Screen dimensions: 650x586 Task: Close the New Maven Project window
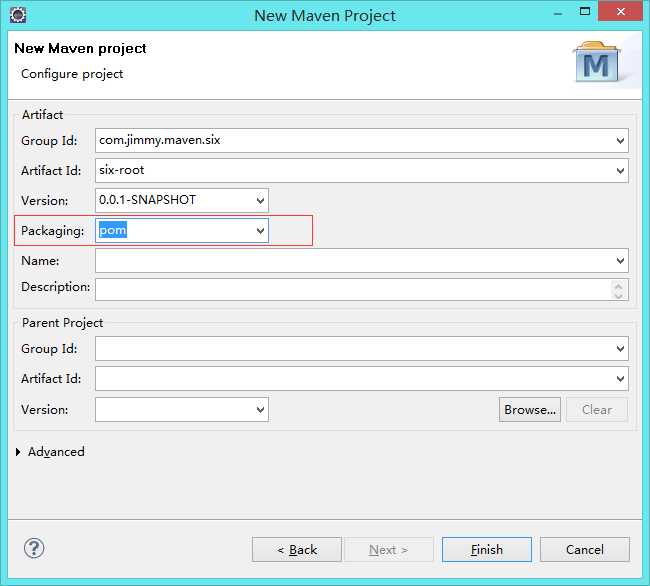[621, 12]
